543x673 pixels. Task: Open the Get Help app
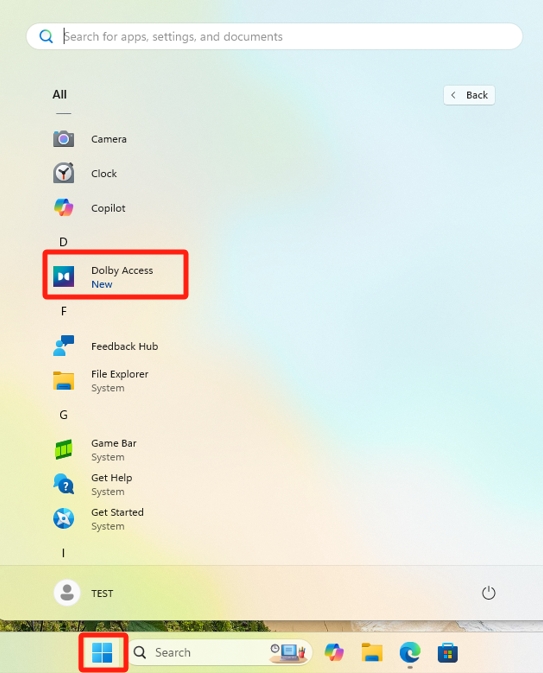point(93,484)
